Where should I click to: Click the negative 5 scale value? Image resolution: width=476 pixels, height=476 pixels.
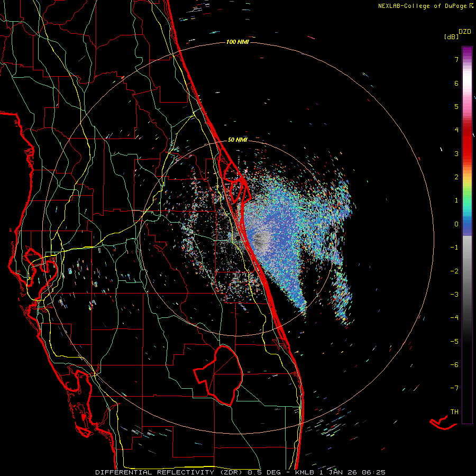pos(454,341)
